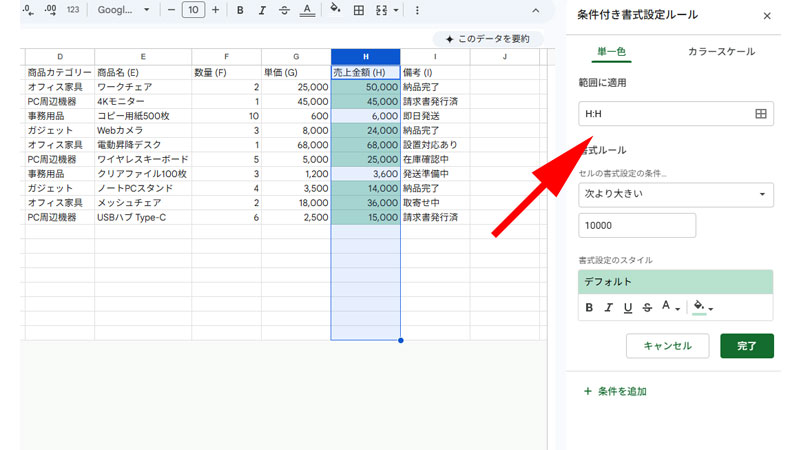This screenshot has width=800, height=450.
Task: Toggle bold in formatting style panel
Action: click(x=589, y=308)
